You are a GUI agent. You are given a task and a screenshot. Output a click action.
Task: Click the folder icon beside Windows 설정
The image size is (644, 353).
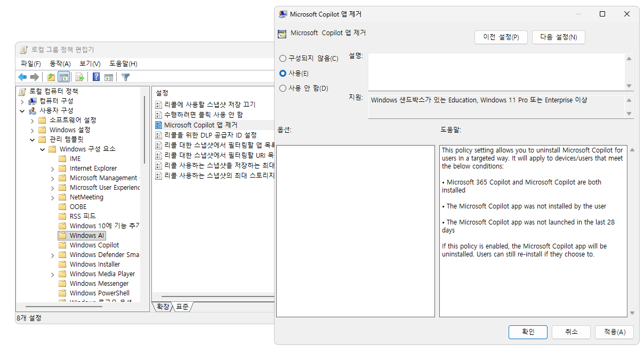coord(43,130)
